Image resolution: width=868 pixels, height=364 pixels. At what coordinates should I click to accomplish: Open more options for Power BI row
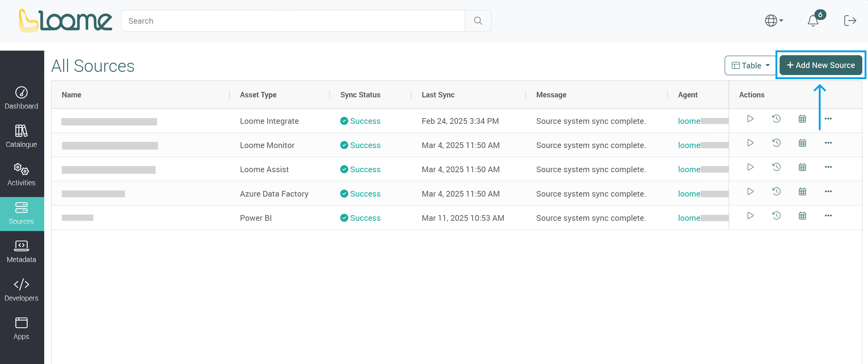(x=828, y=216)
